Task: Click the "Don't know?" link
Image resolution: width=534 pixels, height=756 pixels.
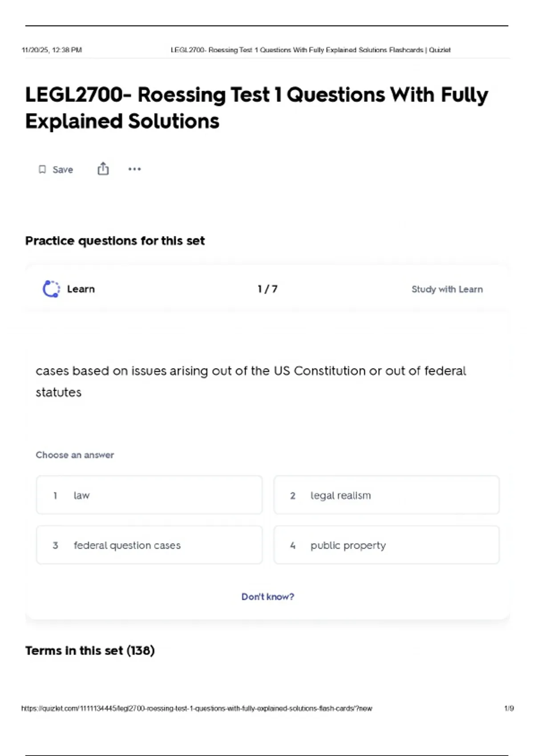Action: tap(267, 597)
